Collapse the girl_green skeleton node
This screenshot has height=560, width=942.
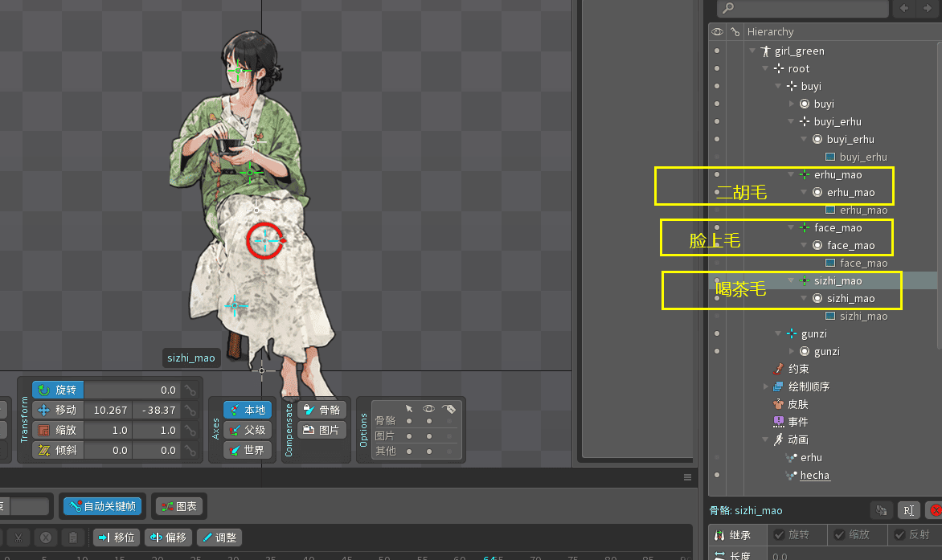pyautogui.click(x=752, y=51)
